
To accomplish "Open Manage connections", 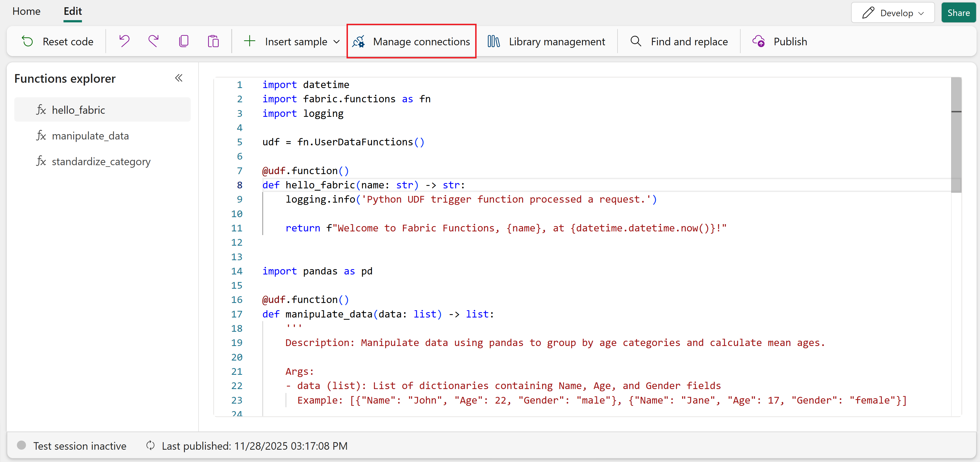I will coord(411,41).
